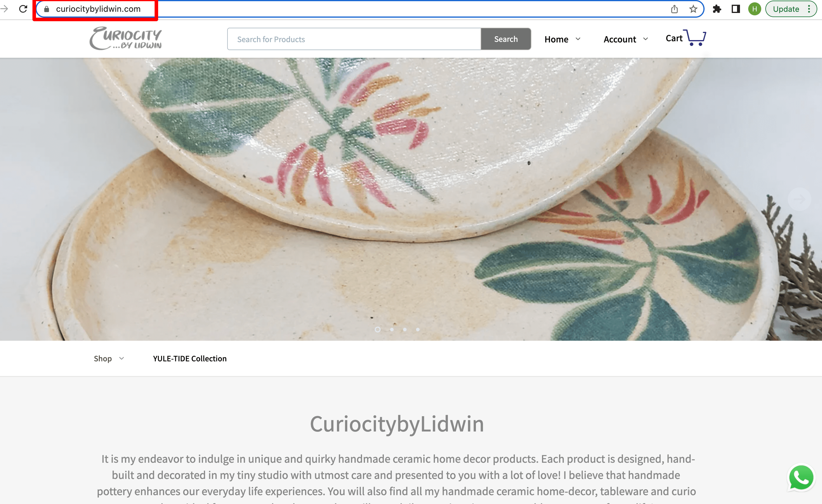Open the green H profile avatar
822x504 pixels.
(x=754, y=9)
